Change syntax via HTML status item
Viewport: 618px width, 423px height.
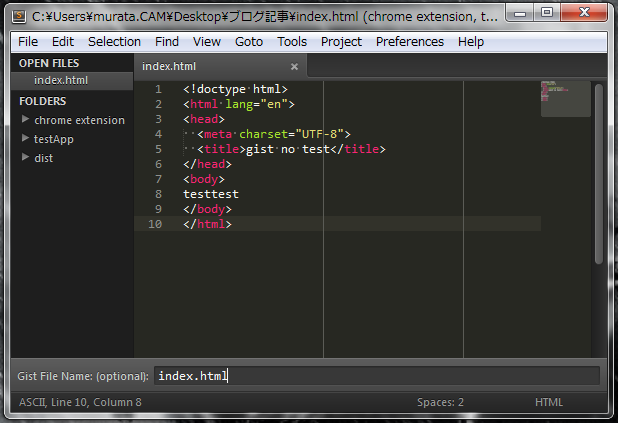tap(549, 402)
